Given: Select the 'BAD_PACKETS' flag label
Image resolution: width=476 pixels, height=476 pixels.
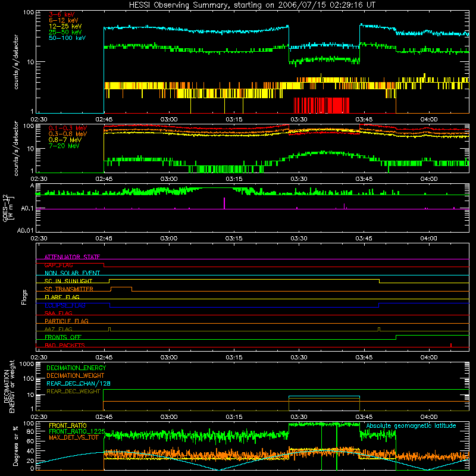Looking at the screenshot, I should (65, 345).
